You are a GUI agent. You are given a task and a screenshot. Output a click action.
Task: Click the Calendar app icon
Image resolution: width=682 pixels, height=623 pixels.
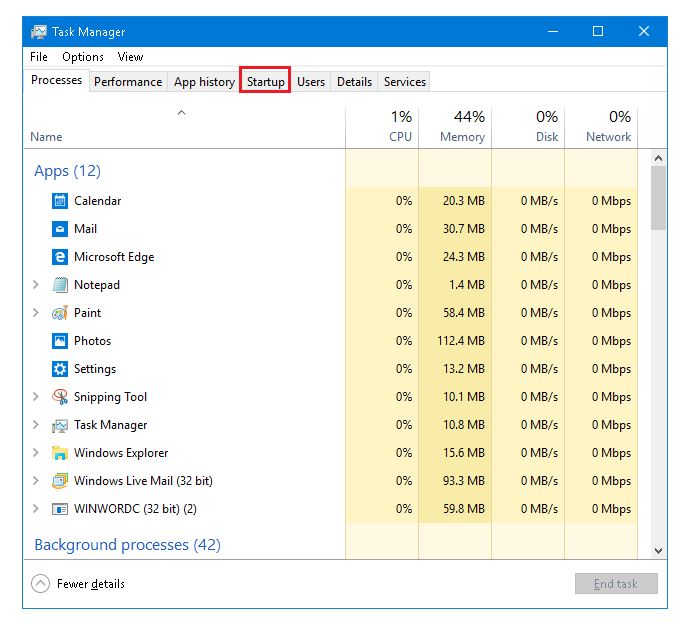[60, 201]
